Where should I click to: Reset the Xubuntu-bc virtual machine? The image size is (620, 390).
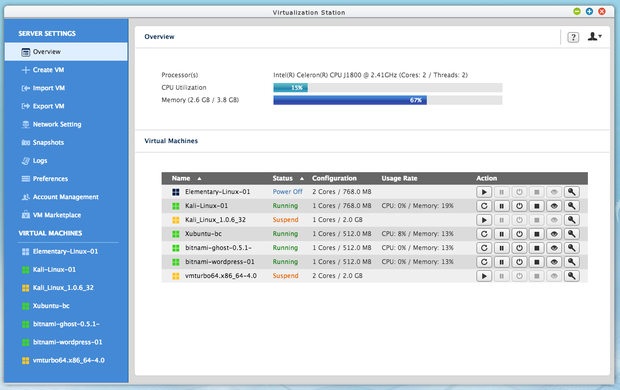(x=484, y=234)
